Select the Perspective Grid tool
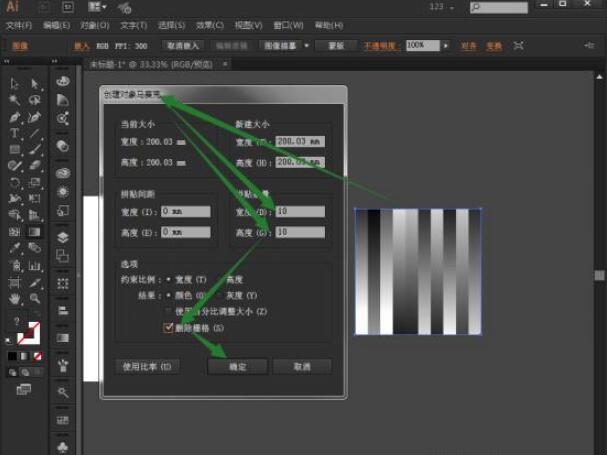The height and width of the screenshot is (455, 607). 35,215
